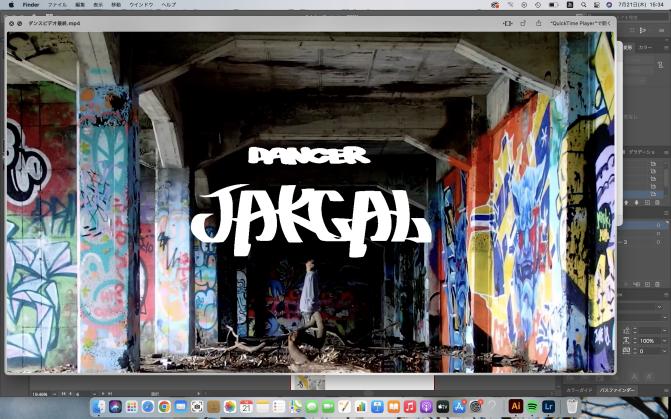Open the Apple menu
The width and height of the screenshot is (671, 419).
point(11,5)
